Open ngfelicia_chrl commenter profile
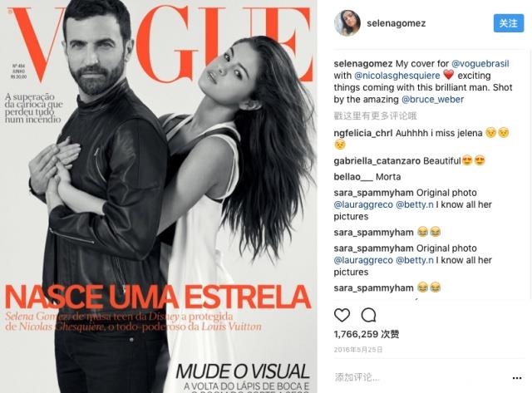Screen dimensions: 532x393 [x=363, y=133]
